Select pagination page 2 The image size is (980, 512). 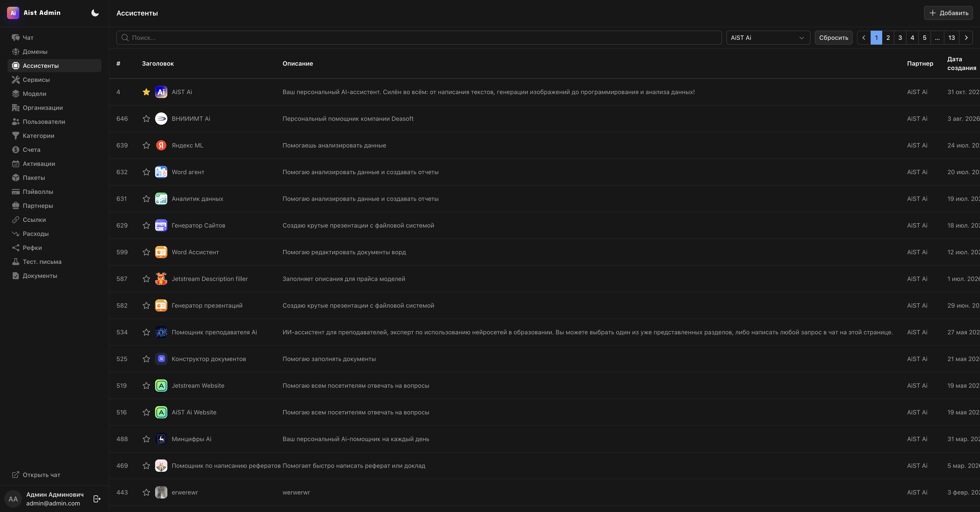pos(888,38)
